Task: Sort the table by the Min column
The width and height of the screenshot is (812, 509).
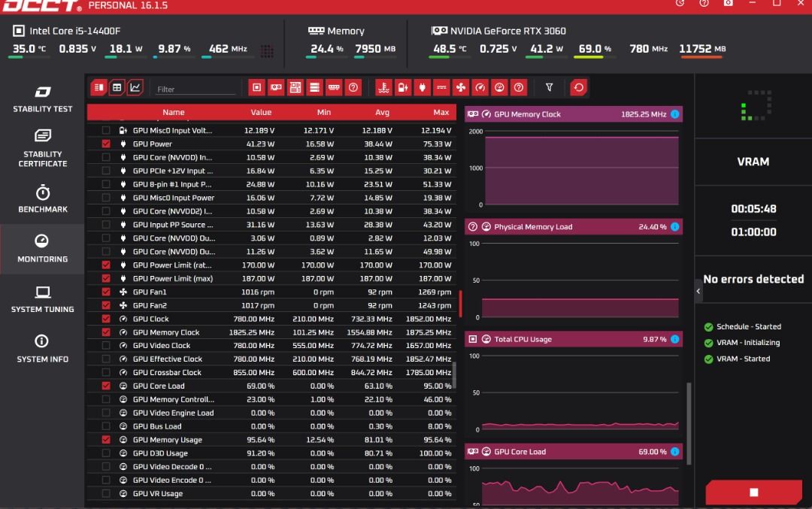Action: coord(323,112)
